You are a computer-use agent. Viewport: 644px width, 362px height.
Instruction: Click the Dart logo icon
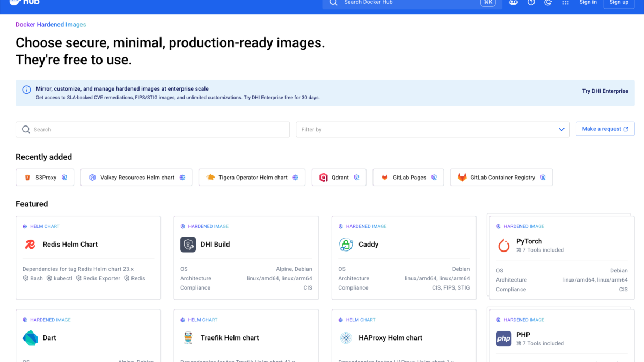point(30,338)
